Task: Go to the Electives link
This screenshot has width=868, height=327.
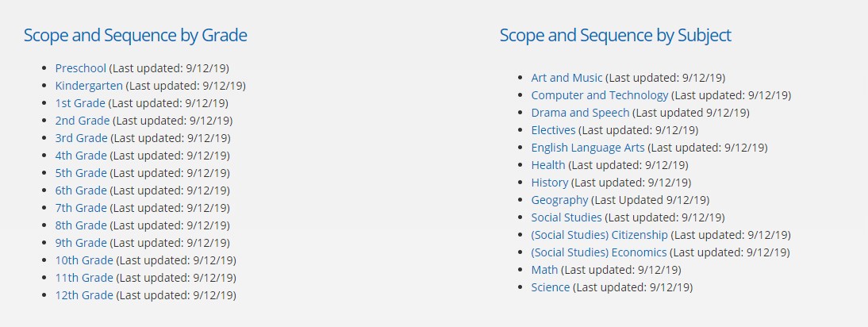Action: (x=553, y=130)
